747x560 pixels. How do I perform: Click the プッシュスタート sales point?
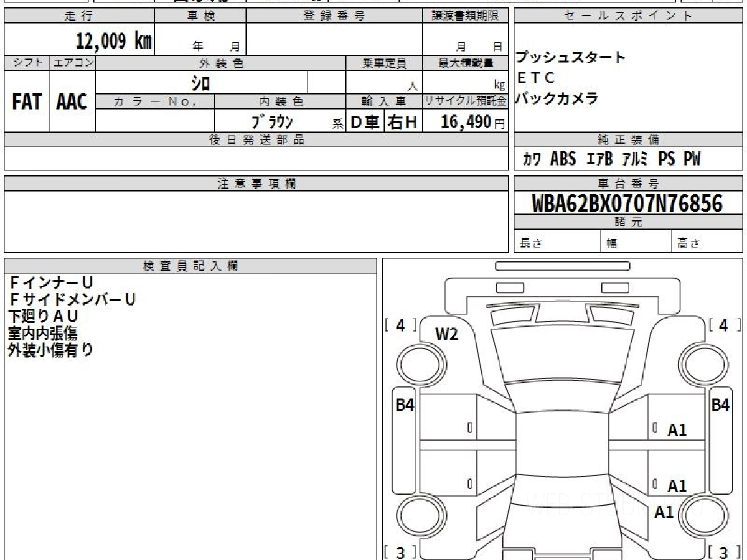[x=571, y=58]
